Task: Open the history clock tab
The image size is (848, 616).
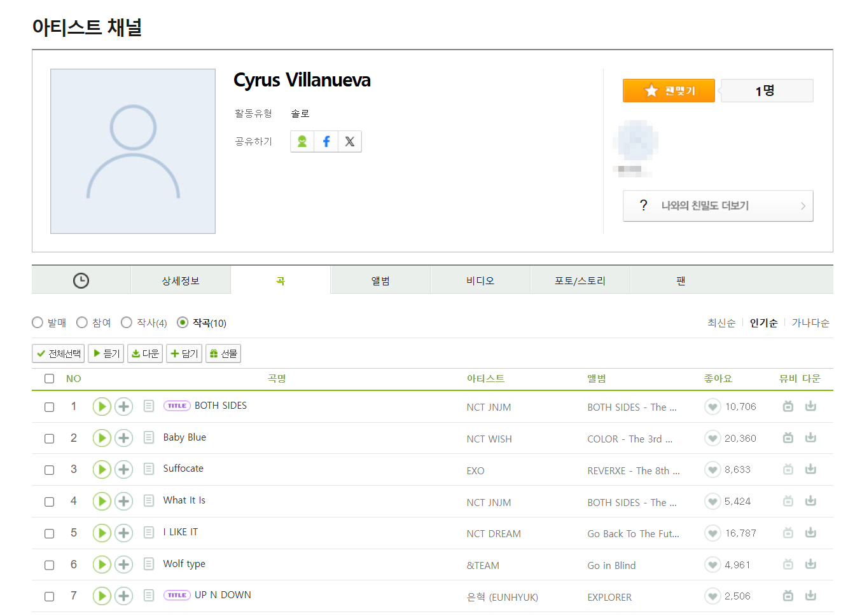Action: [81, 280]
